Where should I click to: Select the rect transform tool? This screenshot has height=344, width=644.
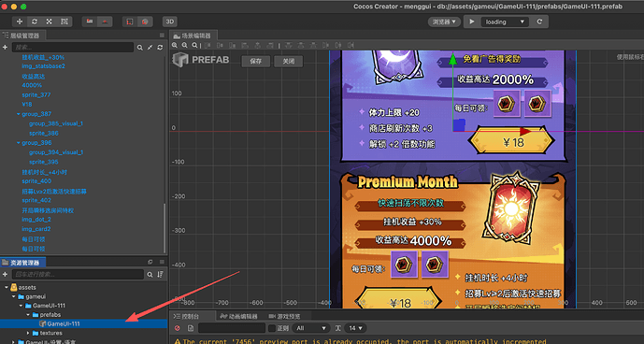click(x=64, y=21)
